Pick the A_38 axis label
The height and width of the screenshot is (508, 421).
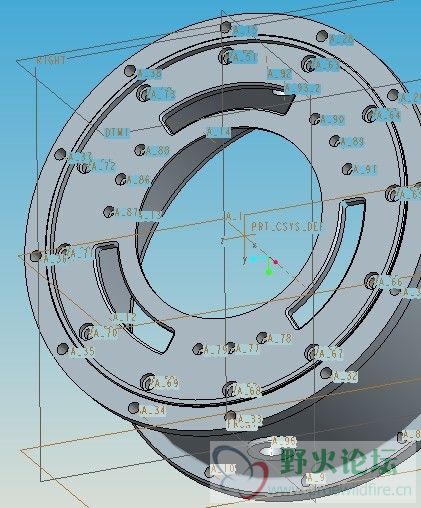click(x=150, y=74)
